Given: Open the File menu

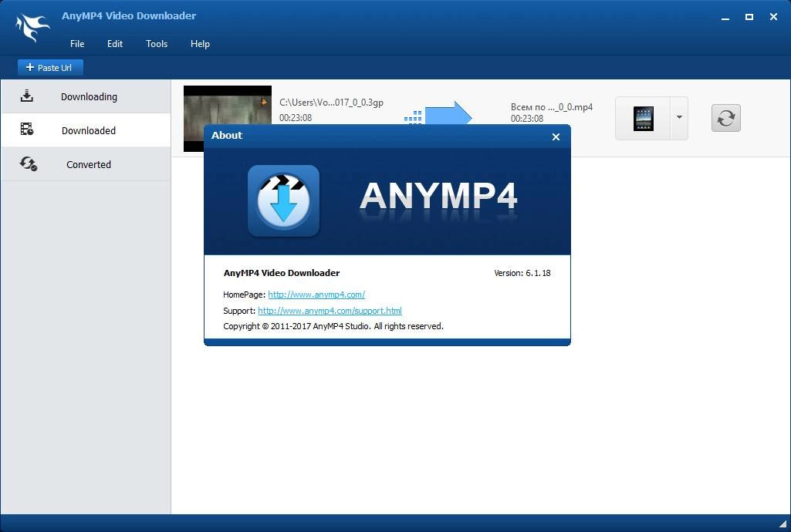Looking at the screenshot, I should pos(77,44).
